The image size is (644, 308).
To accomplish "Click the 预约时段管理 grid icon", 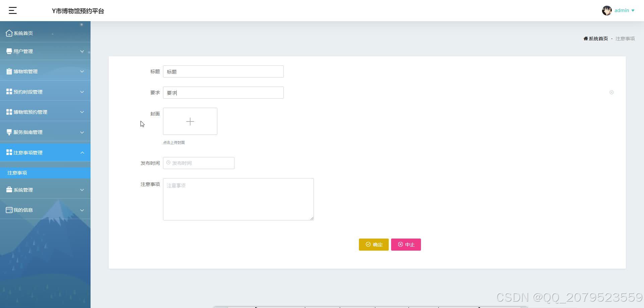I will tap(9, 92).
